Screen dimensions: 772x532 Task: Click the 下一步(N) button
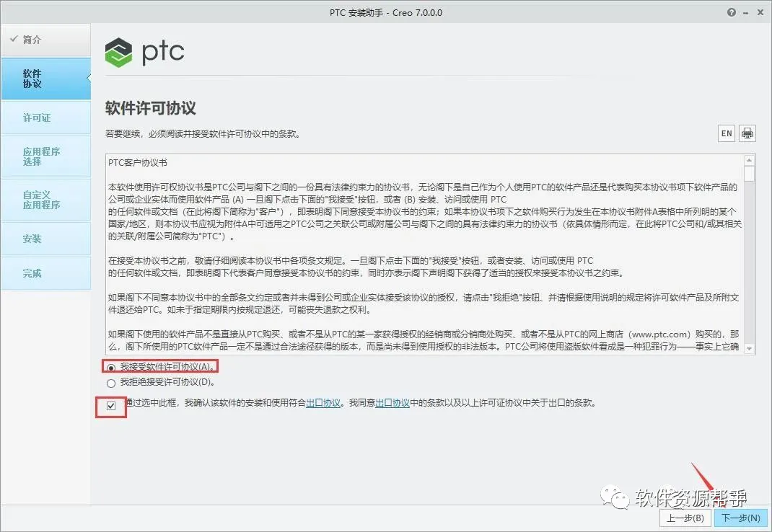[740, 518]
